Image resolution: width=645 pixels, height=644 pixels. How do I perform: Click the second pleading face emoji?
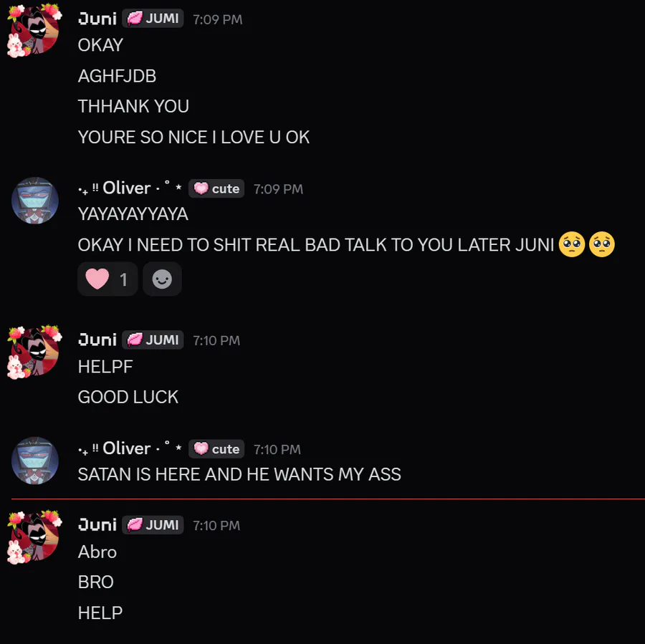pos(602,245)
